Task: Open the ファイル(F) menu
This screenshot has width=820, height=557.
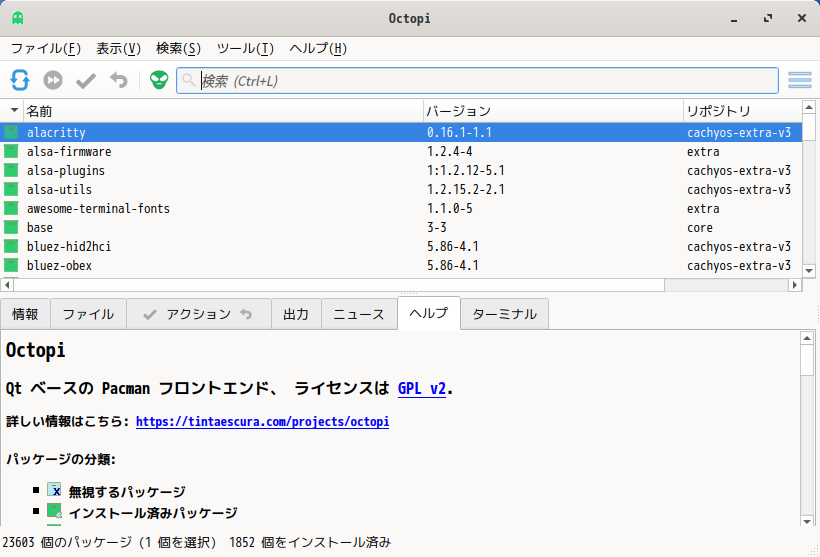Action: point(46,49)
